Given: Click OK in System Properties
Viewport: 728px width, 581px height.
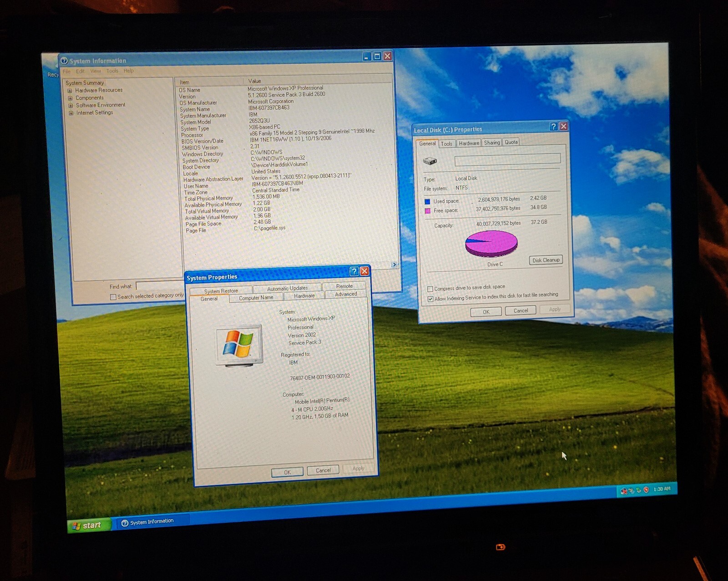Looking at the screenshot, I should (287, 472).
